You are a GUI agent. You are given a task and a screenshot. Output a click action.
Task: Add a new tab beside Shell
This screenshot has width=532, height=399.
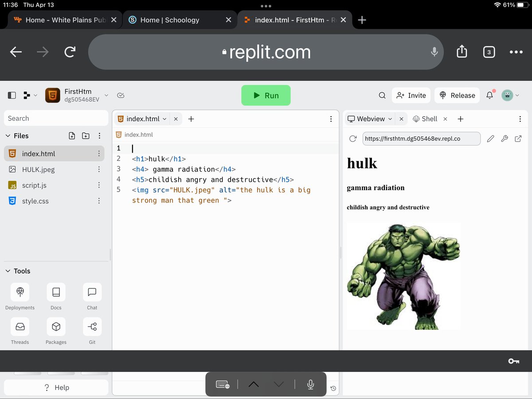[461, 119]
